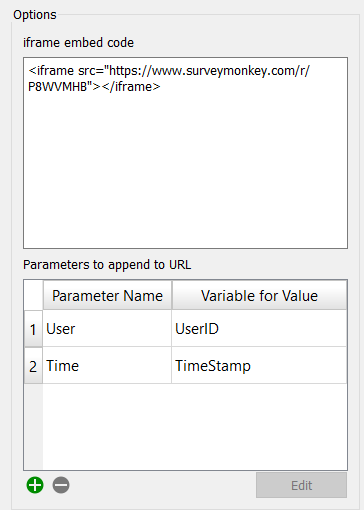Viewport: 364px width, 510px height.
Task: Click row header number 2
Action: [33, 366]
